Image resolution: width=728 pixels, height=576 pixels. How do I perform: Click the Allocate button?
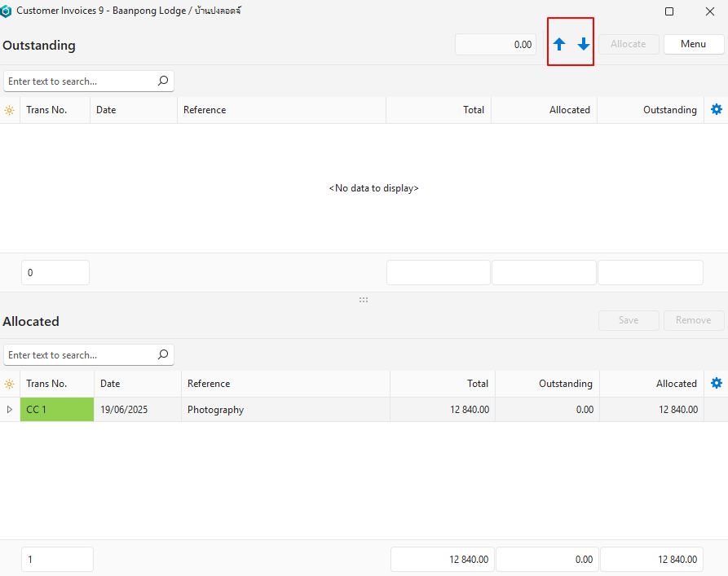629,44
